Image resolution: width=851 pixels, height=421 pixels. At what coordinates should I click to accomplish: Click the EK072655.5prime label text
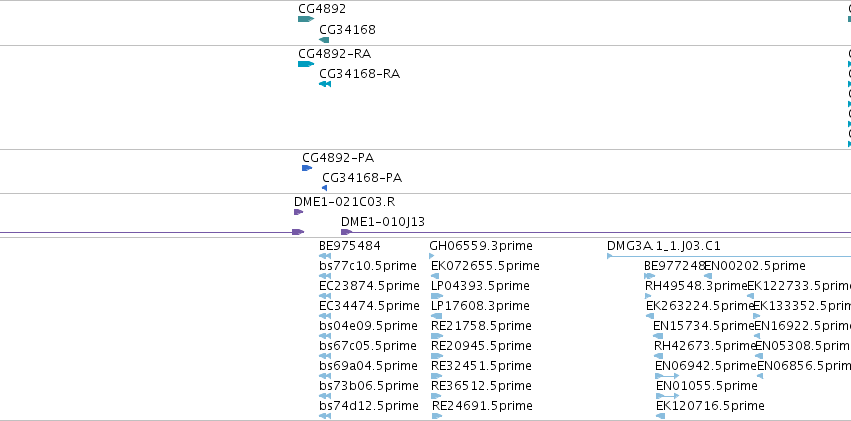485,266
